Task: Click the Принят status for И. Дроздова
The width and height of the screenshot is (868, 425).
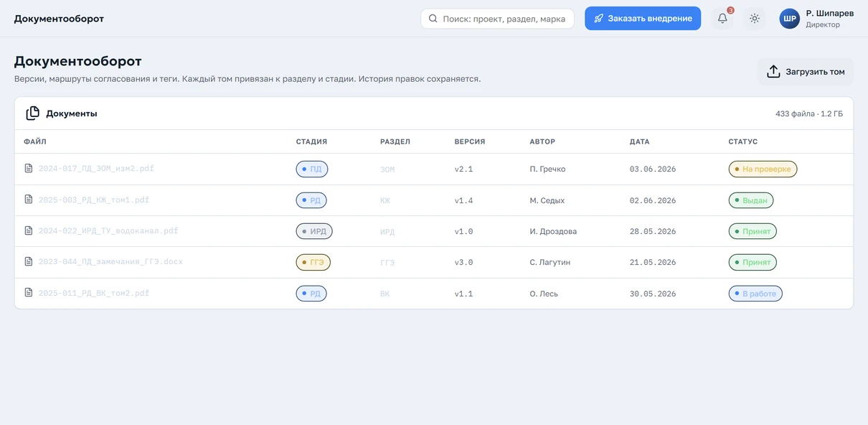Action: click(753, 231)
